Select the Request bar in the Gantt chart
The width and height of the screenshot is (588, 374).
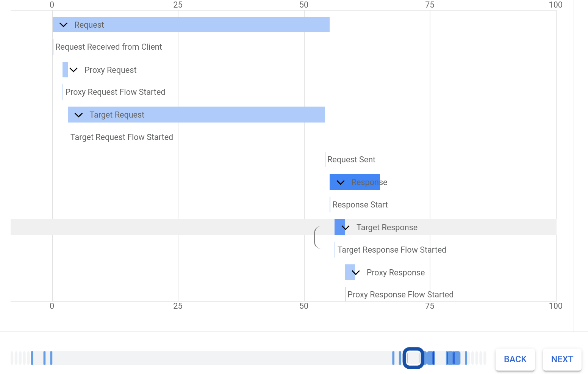click(x=189, y=24)
